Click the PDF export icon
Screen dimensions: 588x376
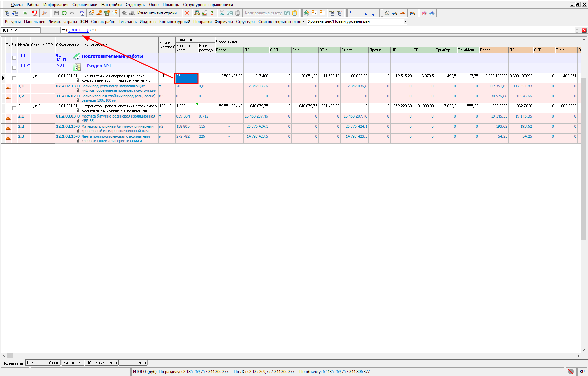point(35,13)
